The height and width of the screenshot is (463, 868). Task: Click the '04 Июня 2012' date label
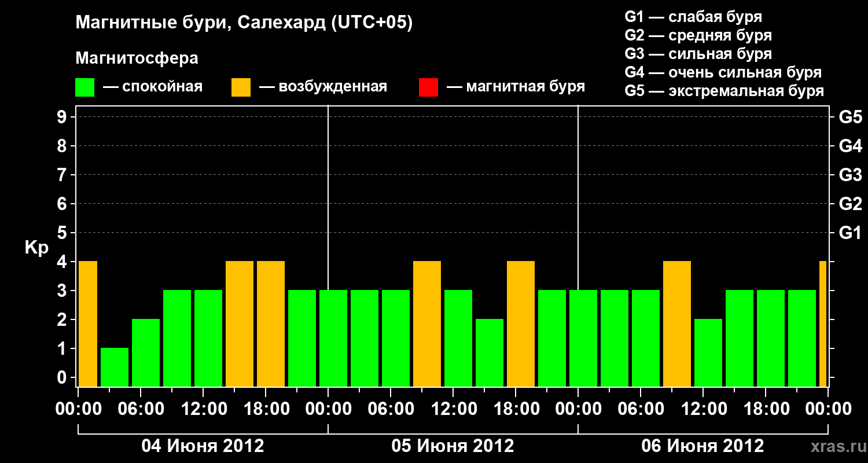(x=203, y=446)
